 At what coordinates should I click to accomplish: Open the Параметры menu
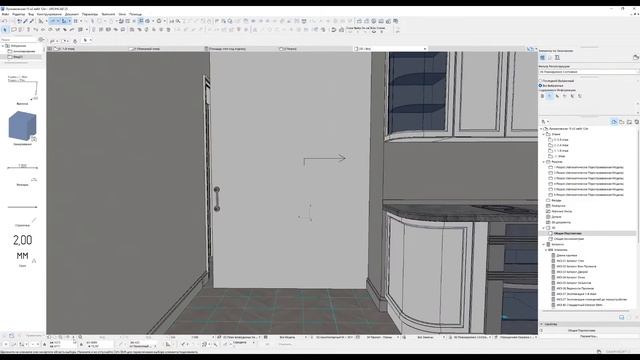tap(90, 14)
